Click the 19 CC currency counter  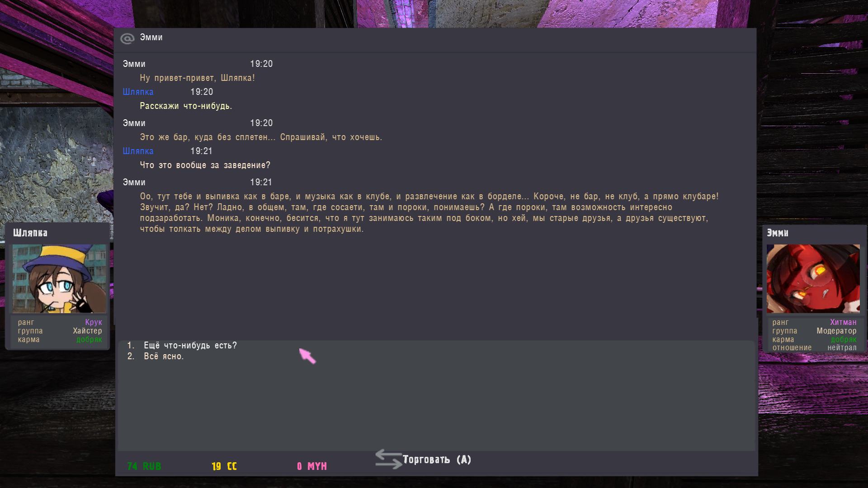(224, 466)
